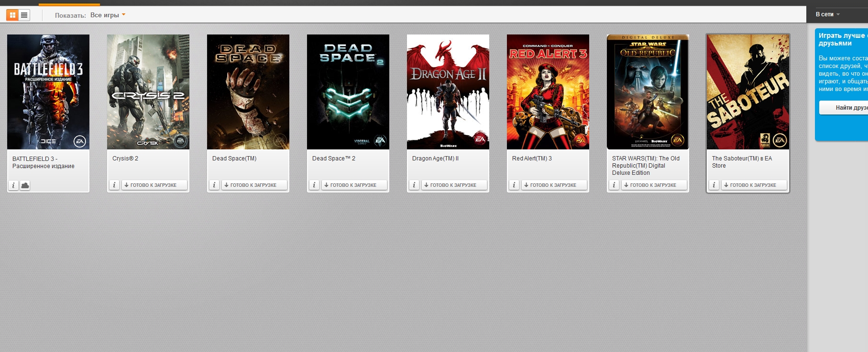Click the 'Найти друзей' button
The width and height of the screenshot is (868, 352).
pos(844,108)
